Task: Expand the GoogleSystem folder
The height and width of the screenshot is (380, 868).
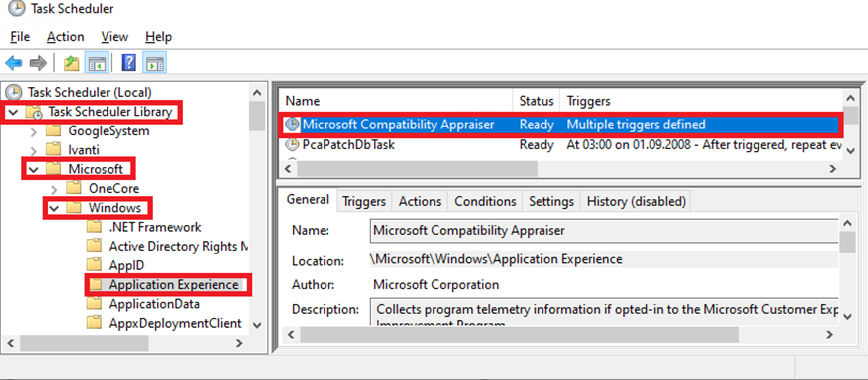Action: click(33, 132)
